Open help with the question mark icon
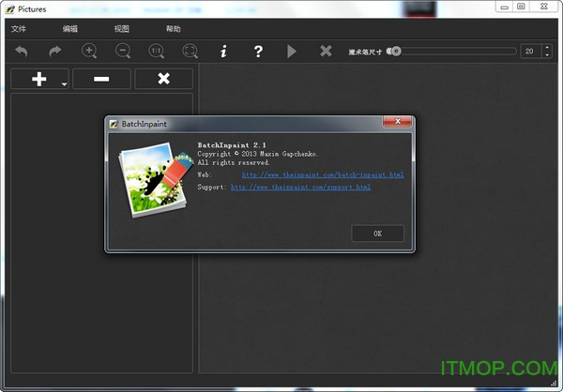Screen dimensions: 563x392 pos(258,52)
